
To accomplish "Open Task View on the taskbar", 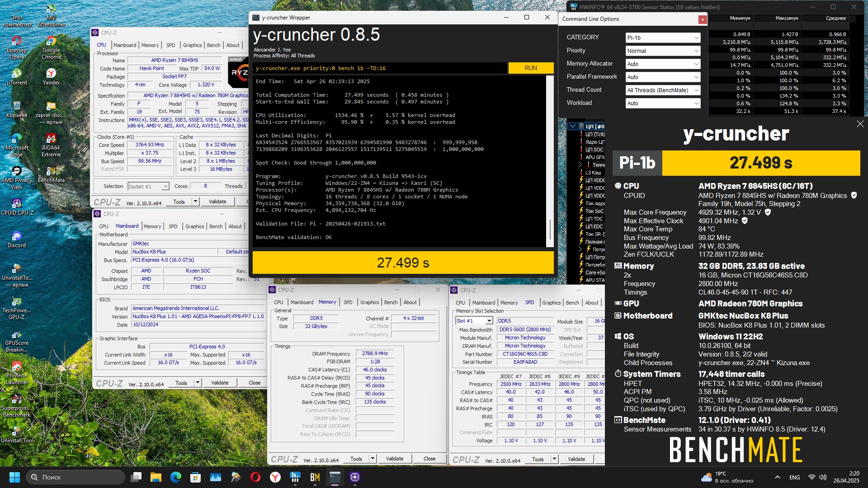I will tap(136, 477).
